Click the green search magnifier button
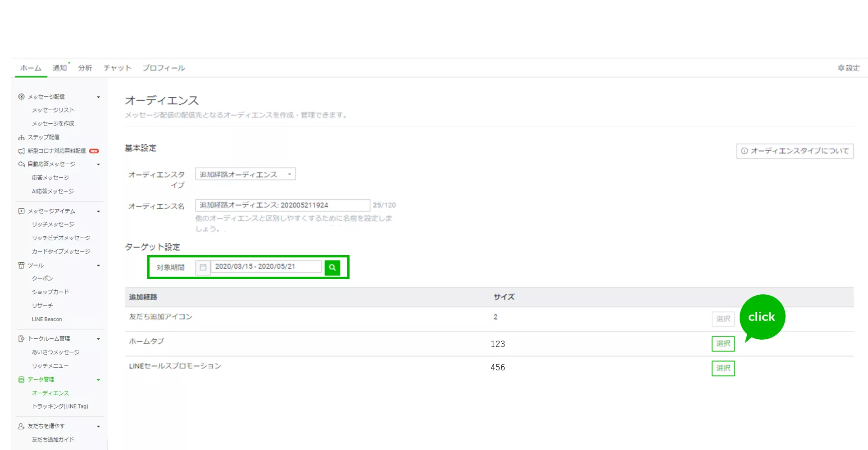The width and height of the screenshot is (868, 450). (x=332, y=267)
